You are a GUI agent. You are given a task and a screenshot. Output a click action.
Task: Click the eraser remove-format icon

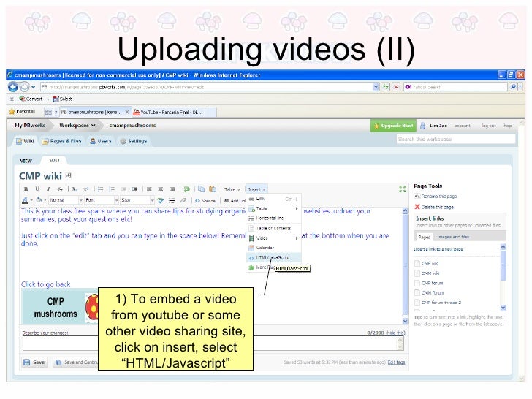coord(183,200)
